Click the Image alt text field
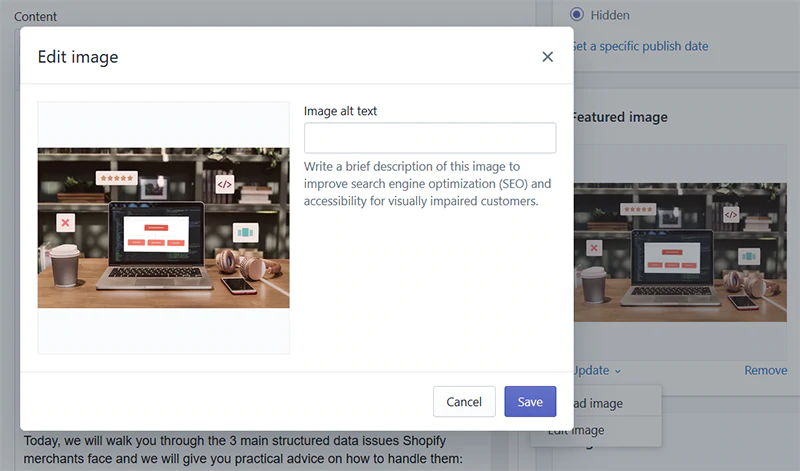 (x=430, y=138)
